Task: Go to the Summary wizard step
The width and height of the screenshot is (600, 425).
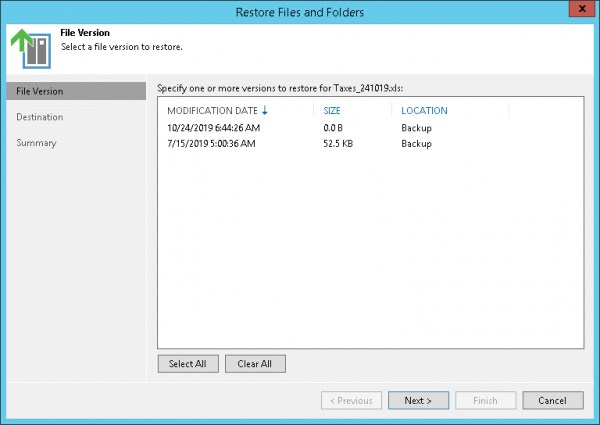Action: (36, 143)
